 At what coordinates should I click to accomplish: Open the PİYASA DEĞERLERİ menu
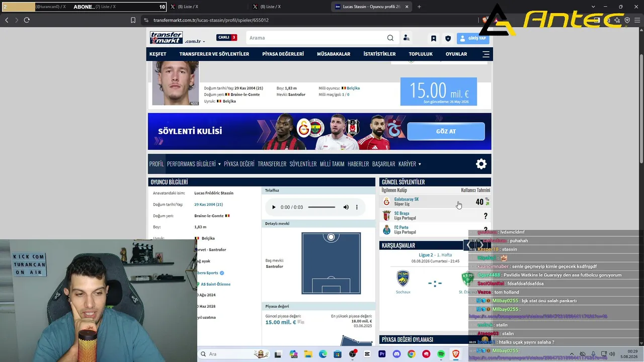pos(283,54)
